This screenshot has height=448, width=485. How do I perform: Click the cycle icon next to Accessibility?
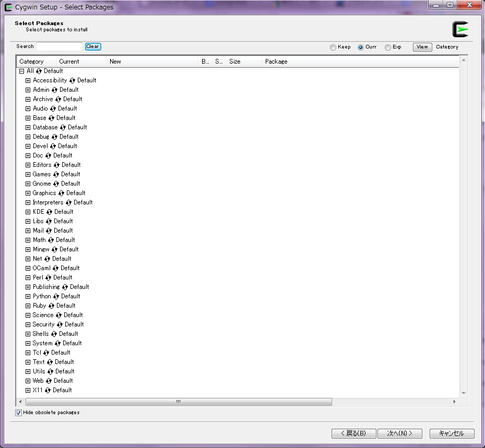pyautogui.click(x=73, y=81)
